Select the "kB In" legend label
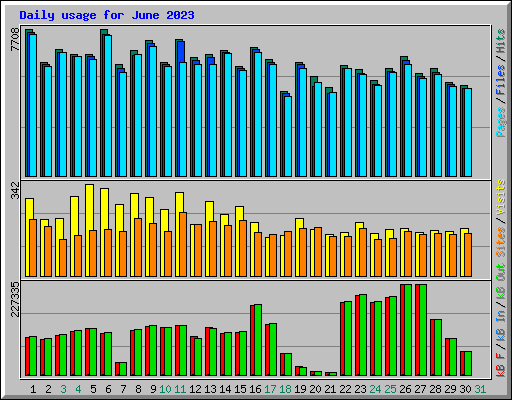Image resolution: width=512 pixels, height=400 pixels. 501,326
